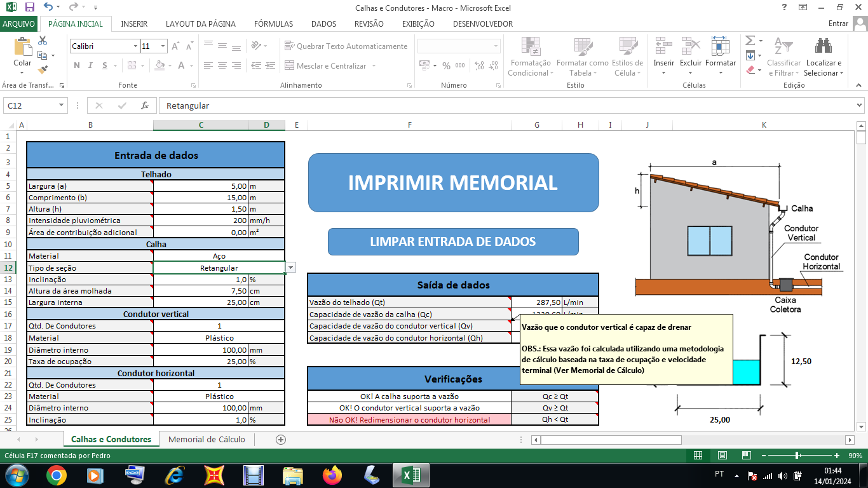Select the format painter brush icon
This screenshot has height=488, width=868.
coord(43,70)
